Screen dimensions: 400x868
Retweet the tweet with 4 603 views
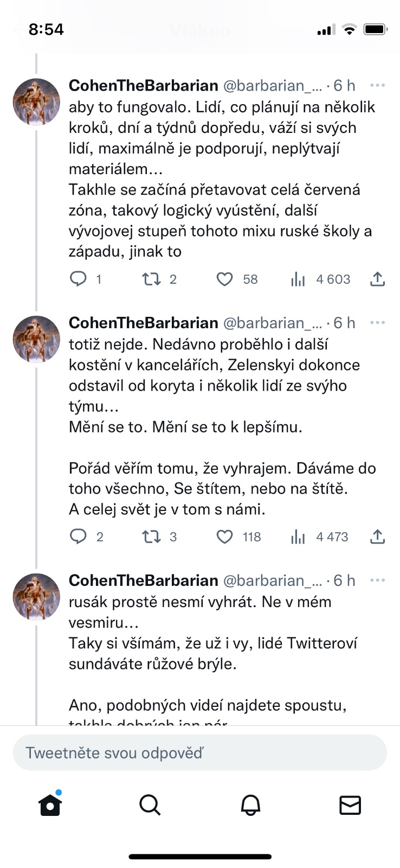coord(151,279)
